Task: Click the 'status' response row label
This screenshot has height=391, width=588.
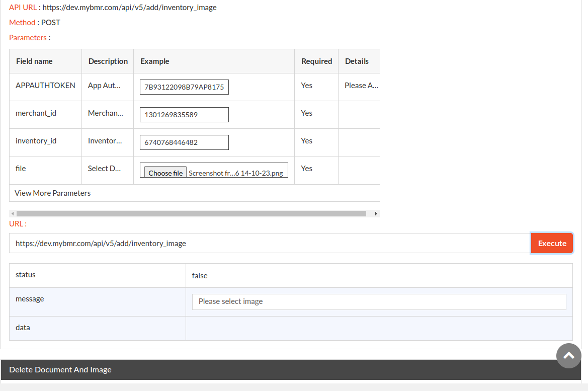Action: coord(26,275)
